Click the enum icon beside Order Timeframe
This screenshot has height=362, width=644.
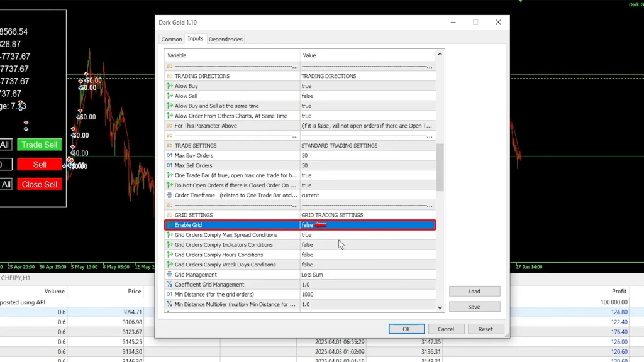click(169, 195)
